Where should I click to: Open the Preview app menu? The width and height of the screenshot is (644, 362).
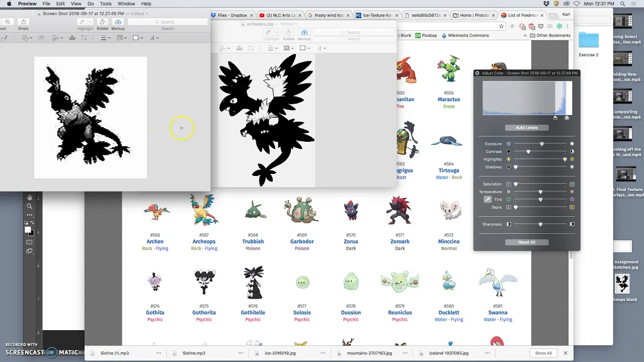coord(27,4)
